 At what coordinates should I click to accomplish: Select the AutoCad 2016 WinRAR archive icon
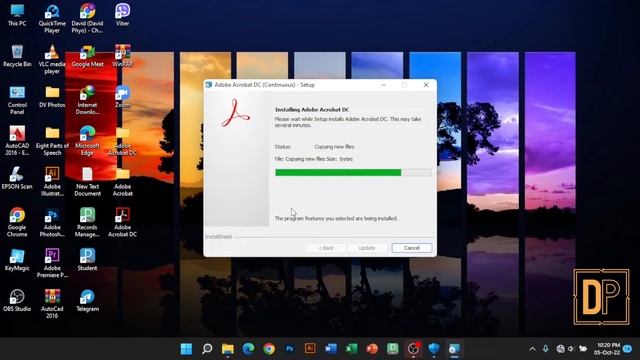point(52,304)
